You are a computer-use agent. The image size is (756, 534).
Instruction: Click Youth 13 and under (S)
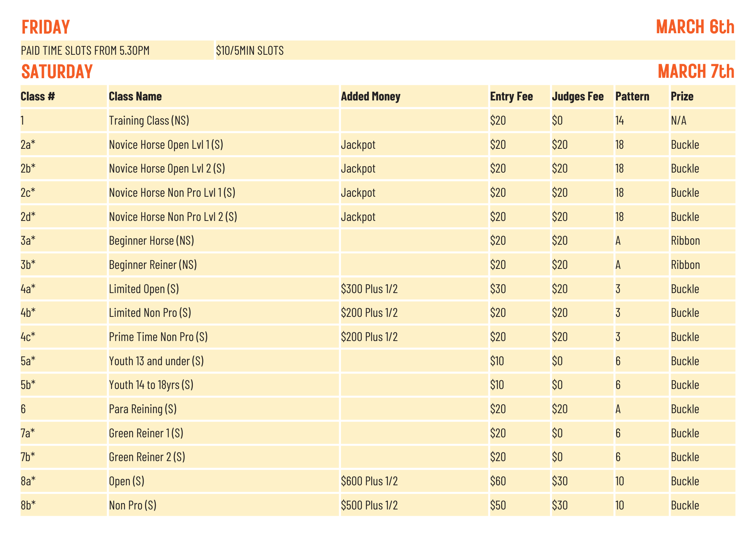[156, 361]
